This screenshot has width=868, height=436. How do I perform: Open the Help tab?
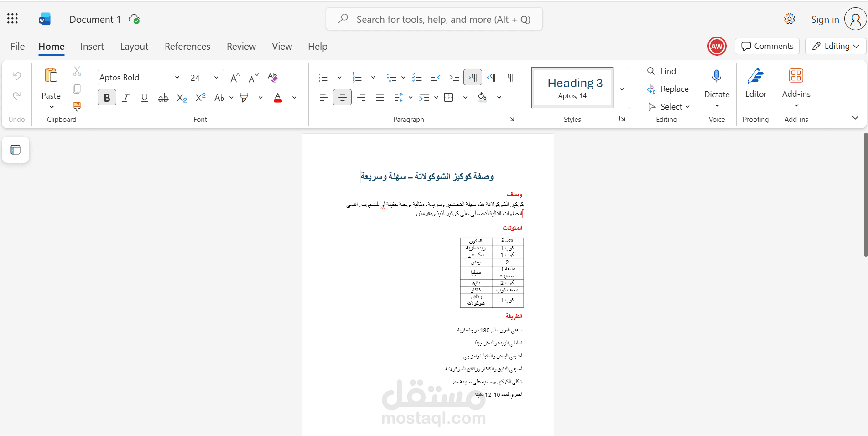(x=317, y=47)
